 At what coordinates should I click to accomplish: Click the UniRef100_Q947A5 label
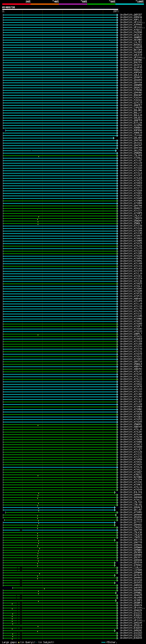point(131,530)
